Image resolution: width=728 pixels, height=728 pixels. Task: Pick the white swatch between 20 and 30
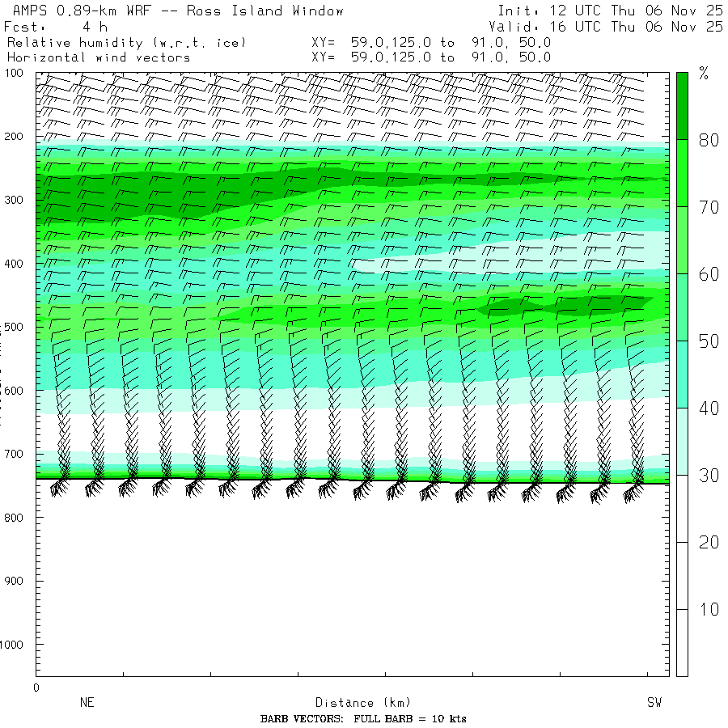[x=682, y=509]
